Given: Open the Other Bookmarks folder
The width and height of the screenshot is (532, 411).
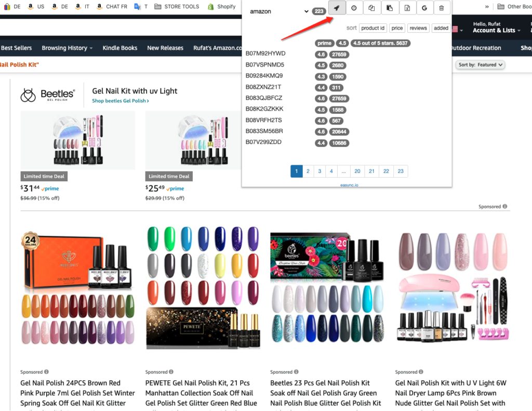Looking at the screenshot, I should (515, 6).
